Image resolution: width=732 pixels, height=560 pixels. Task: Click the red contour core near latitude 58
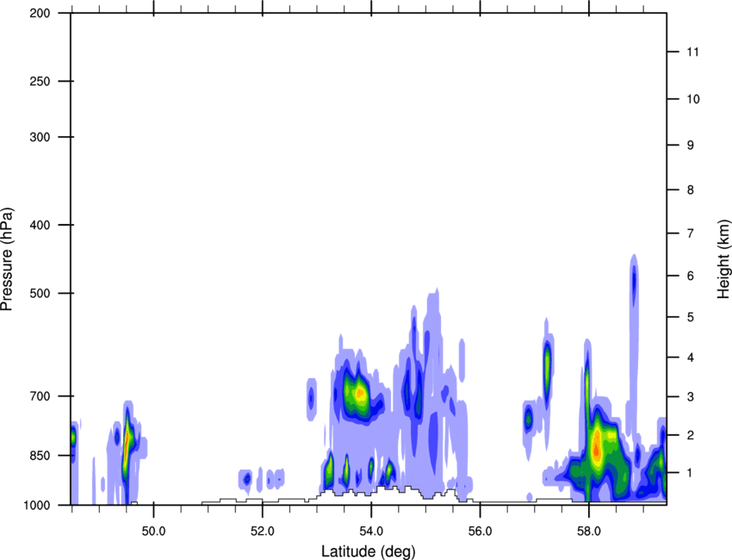pyautogui.click(x=596, y=450)
